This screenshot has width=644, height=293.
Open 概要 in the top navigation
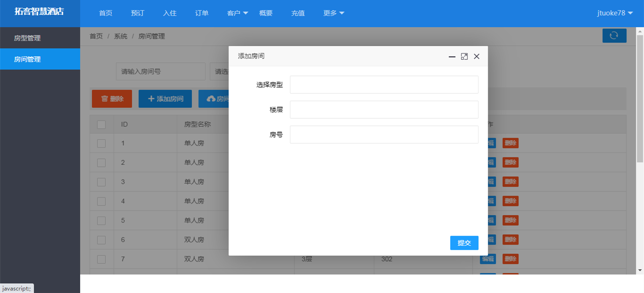[266, 13]
